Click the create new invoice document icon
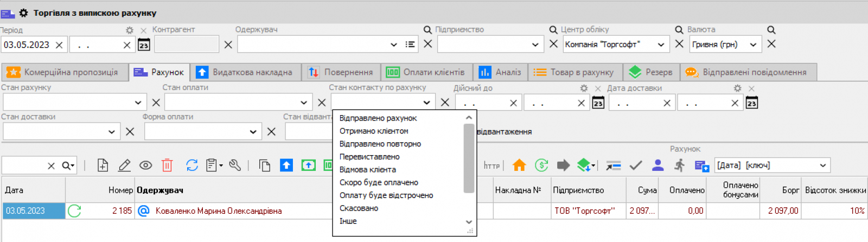This screenshot has width=868, height=242. pos(103,165)
